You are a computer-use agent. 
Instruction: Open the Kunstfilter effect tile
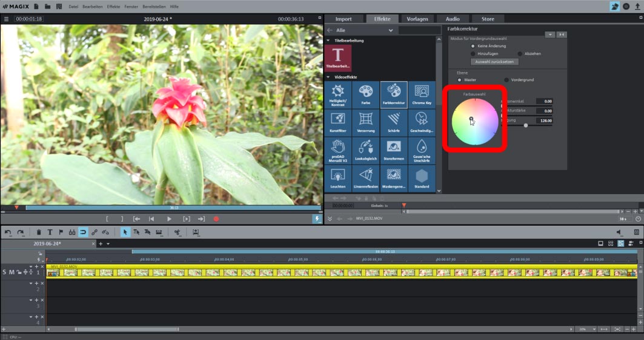coord(337,123)
